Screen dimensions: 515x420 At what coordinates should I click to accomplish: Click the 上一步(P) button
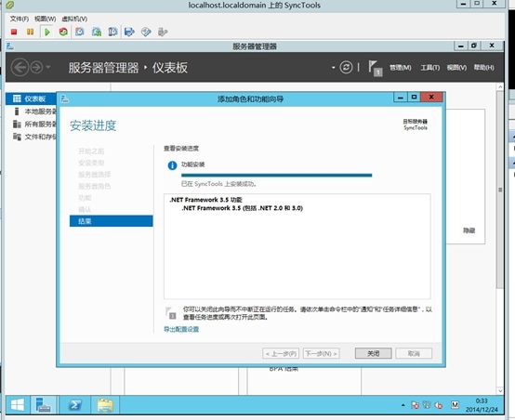pyautogui.click(x=281, y=353)
